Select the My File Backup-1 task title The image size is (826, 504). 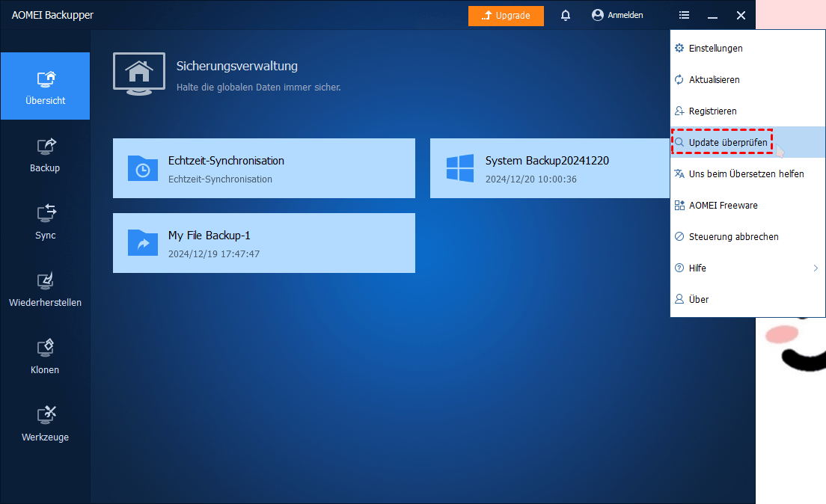[209, 236]
